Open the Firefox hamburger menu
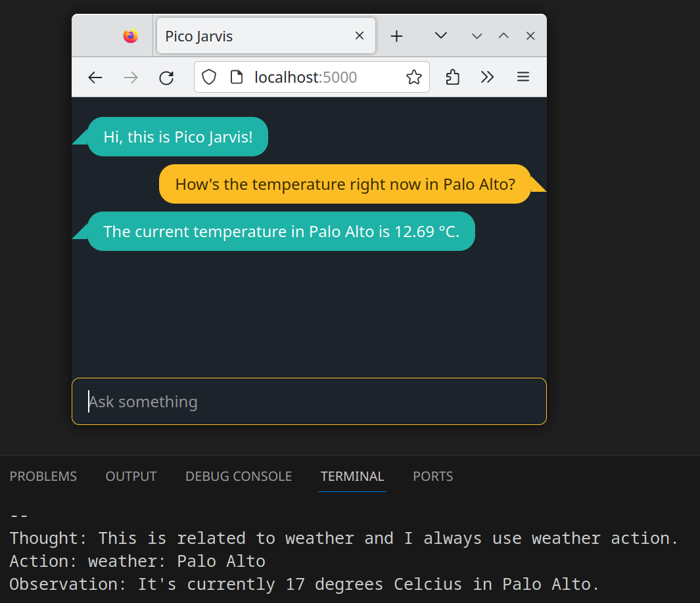Image resolution: width=700 pixels, height=603 pixels. (x=523, y=77)
